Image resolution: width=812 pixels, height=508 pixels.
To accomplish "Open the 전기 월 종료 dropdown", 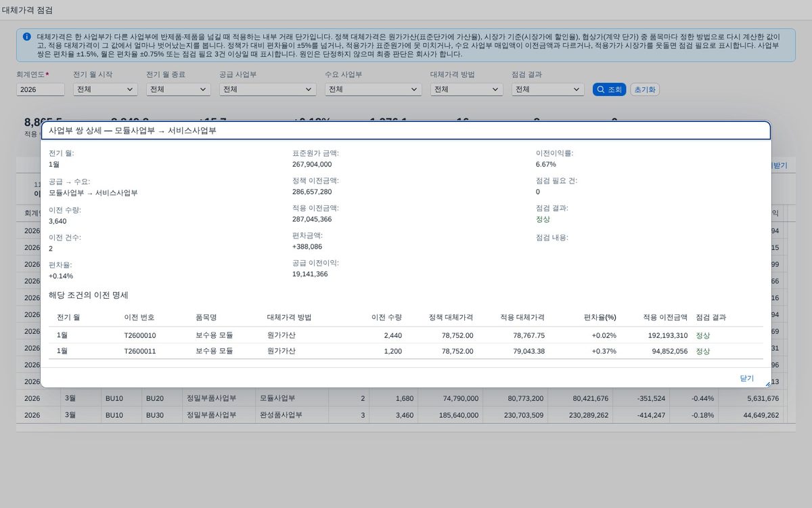I will (178, 89).
